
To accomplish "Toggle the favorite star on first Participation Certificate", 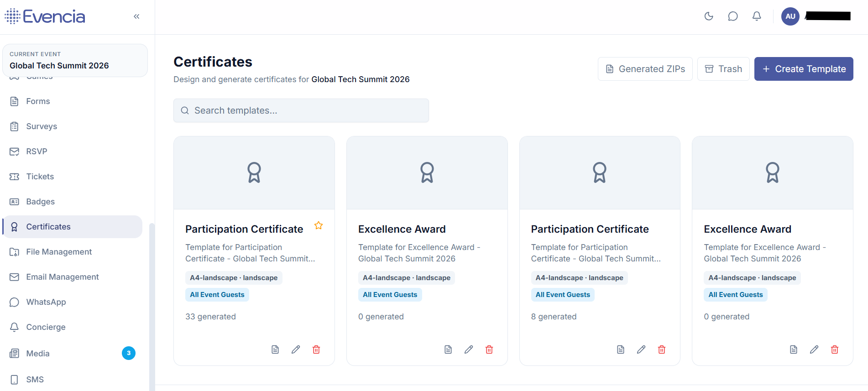I will [x=319, y=225].
